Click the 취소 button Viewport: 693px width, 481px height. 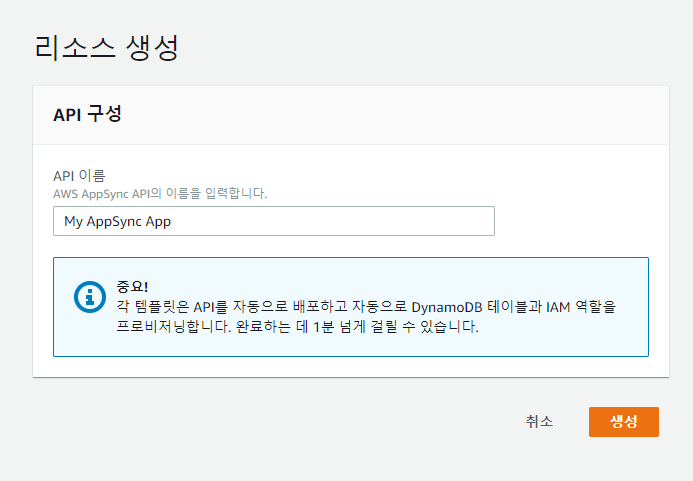click(x=539, y=422)
